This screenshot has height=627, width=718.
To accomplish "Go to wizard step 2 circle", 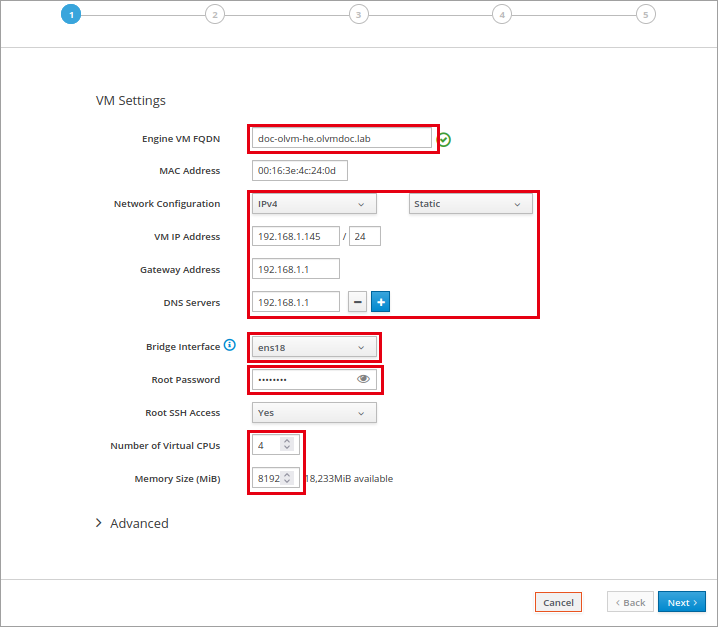I will tap(215, 15).
